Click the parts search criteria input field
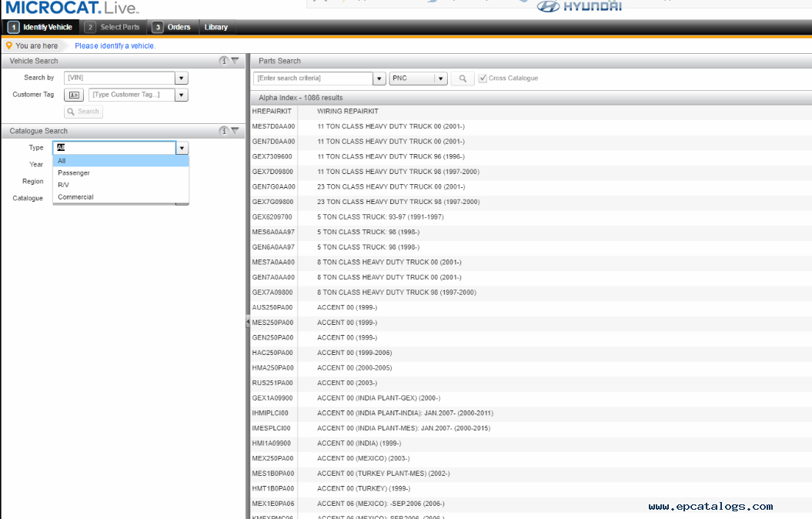This screenshot has width=812, height=519. coord(312,79)
